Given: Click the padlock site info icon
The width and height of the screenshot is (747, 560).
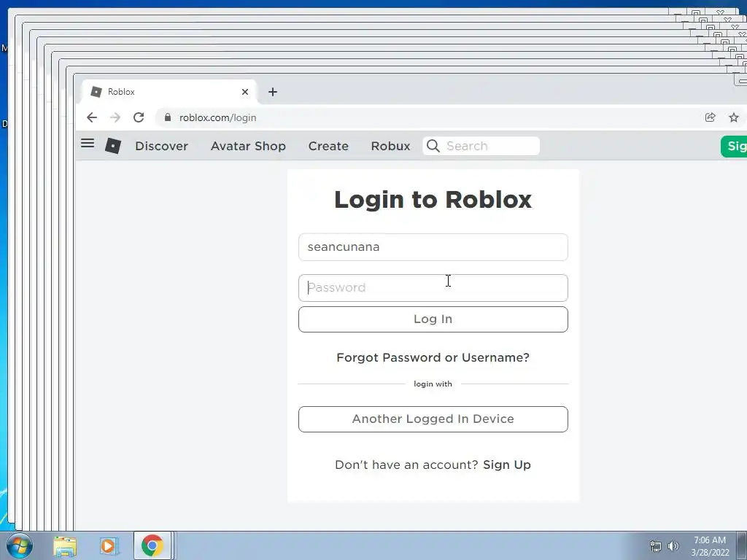Looking at the screenshot, I should (168, 117).
